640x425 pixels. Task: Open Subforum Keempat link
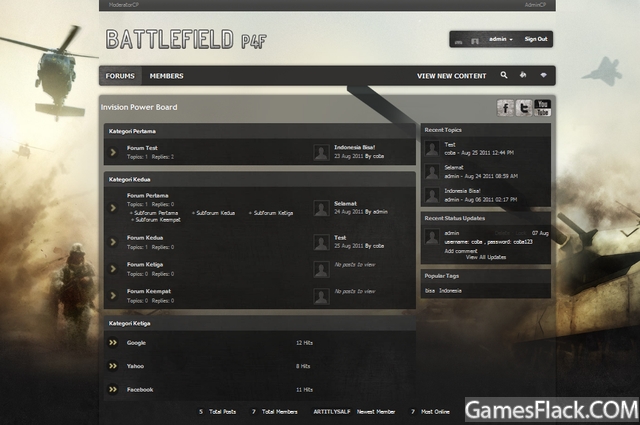[x=158, y=220]
